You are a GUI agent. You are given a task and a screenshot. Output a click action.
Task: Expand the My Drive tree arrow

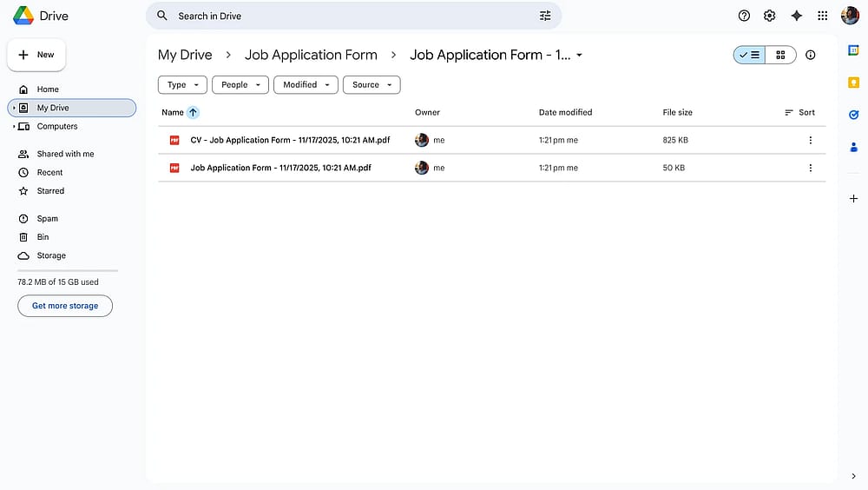coord(13,108)
